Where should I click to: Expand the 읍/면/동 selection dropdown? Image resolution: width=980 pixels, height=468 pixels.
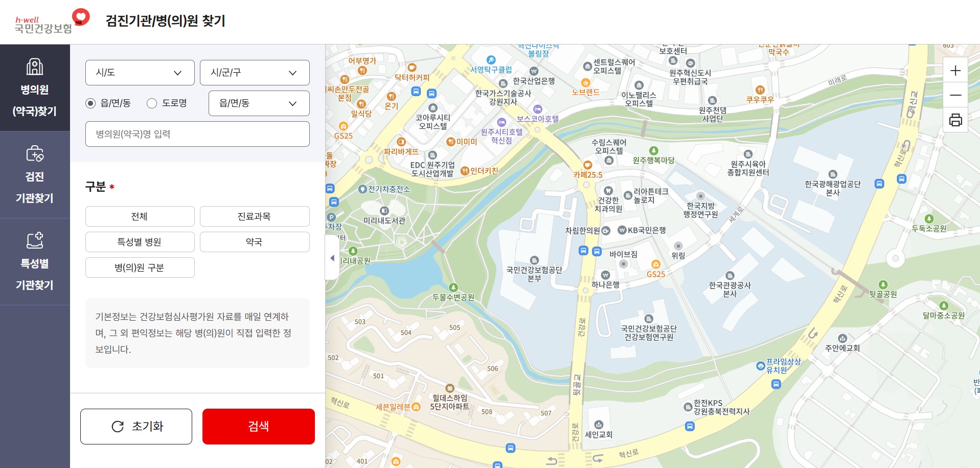pos(259,103)
